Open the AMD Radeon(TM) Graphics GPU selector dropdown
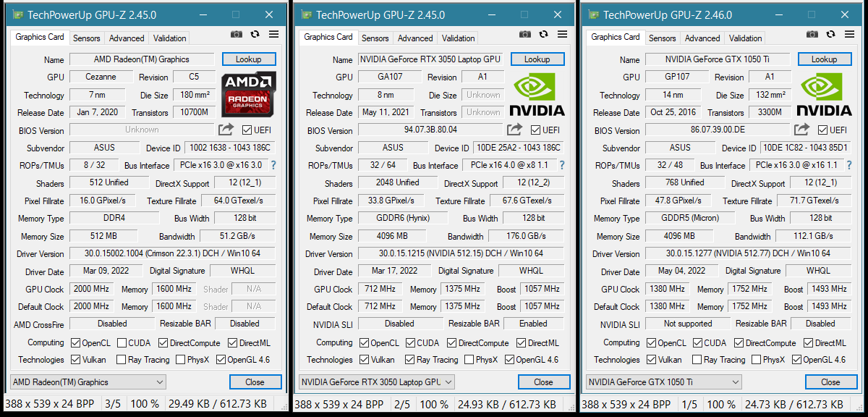 point(88,382)
